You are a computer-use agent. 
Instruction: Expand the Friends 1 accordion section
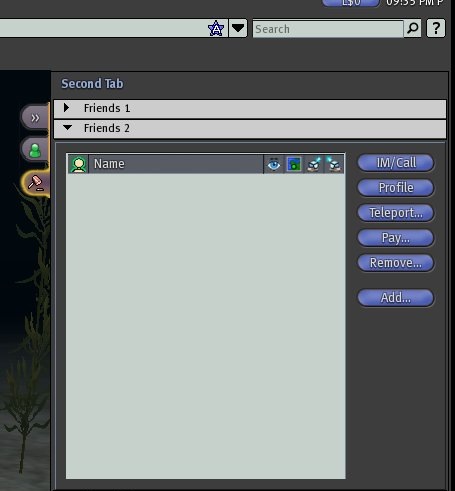[250, 108]
